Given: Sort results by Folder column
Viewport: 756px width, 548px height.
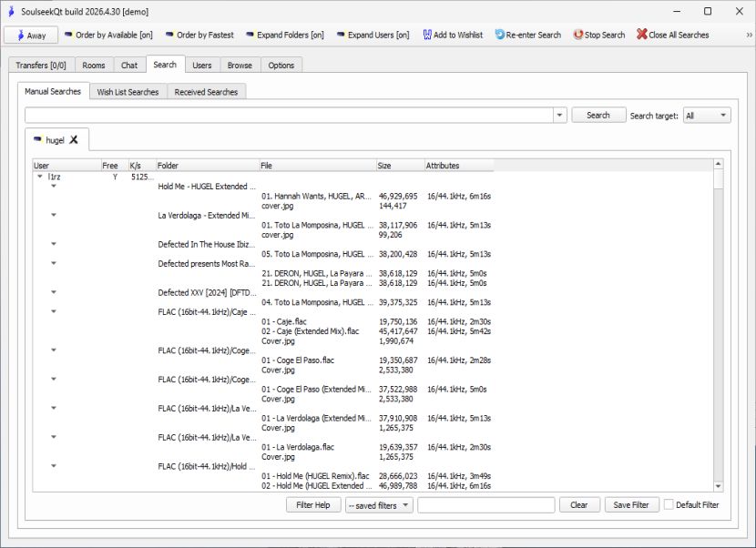Looking at the screenshot, I should (208, 166).
